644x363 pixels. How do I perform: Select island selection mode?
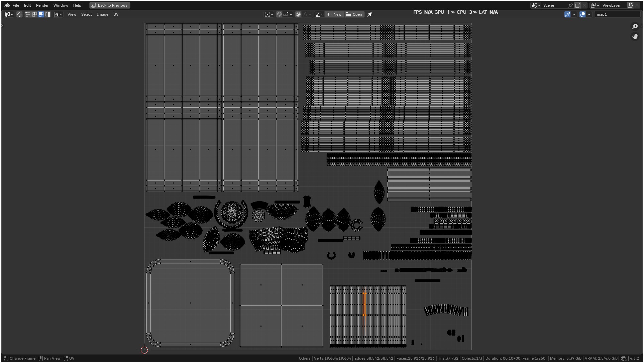point(48,14)
